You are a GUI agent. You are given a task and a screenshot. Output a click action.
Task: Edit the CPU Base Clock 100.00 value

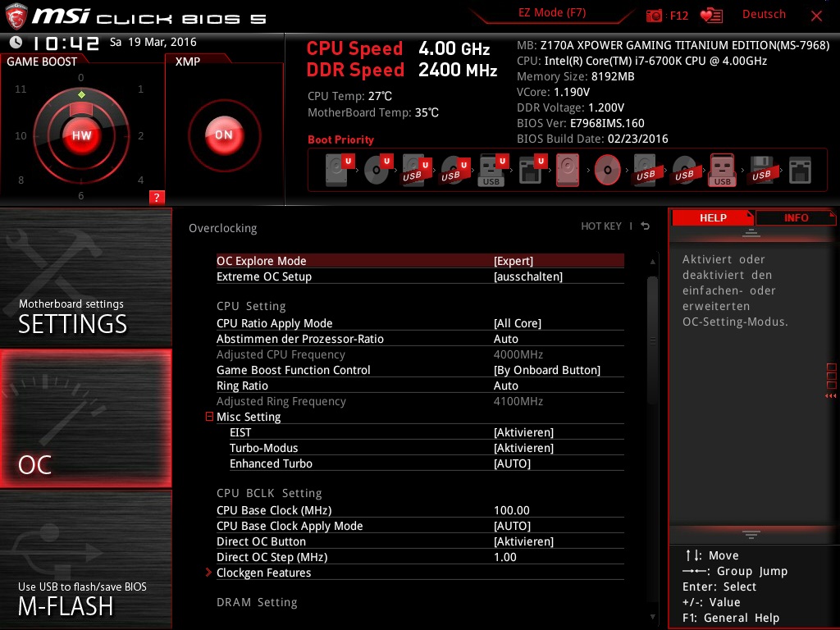420,510
